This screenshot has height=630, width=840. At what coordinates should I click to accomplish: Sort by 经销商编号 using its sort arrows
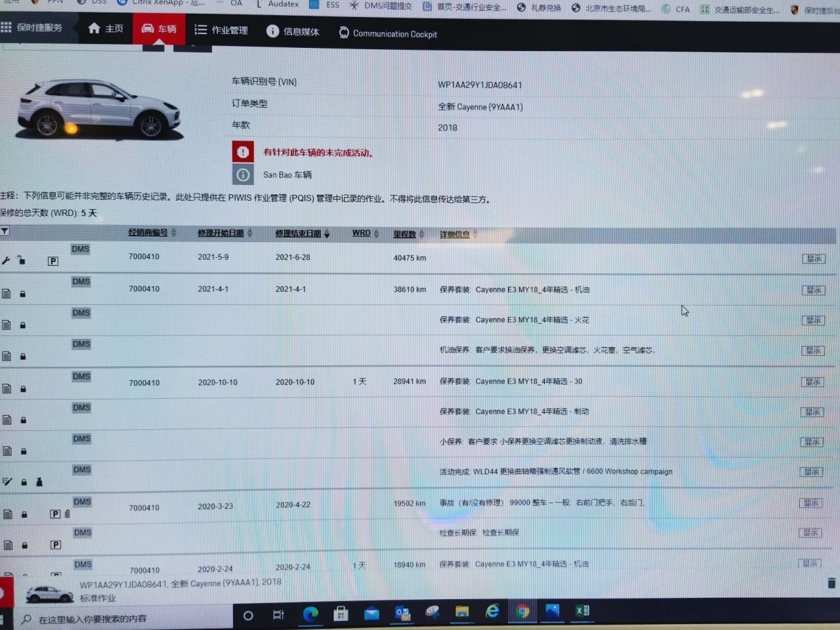click(x=174, y=232)
